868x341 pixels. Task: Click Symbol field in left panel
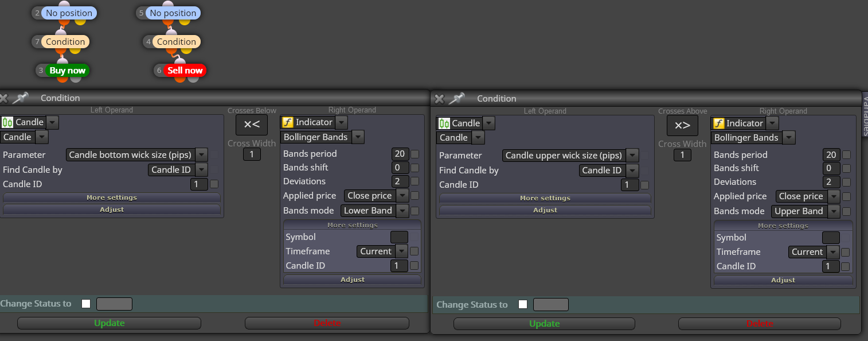[x=399, y=237]
